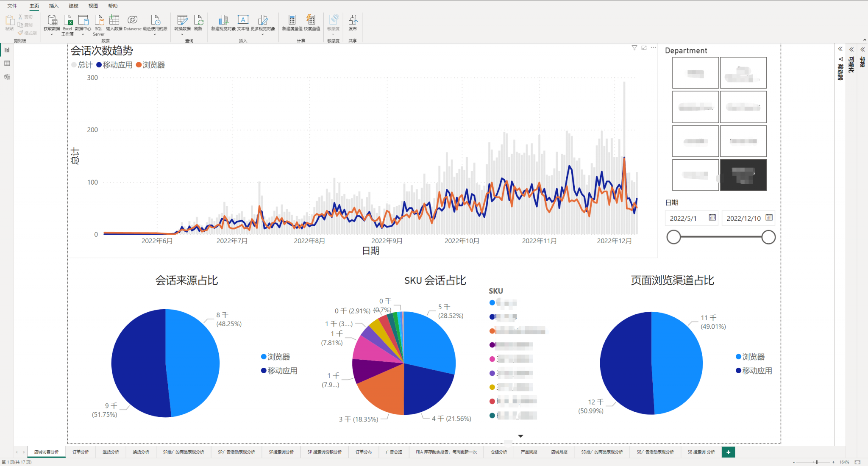868x466 pixels.
Task: Open the SQL Server data source
Action: pos(99,21)
